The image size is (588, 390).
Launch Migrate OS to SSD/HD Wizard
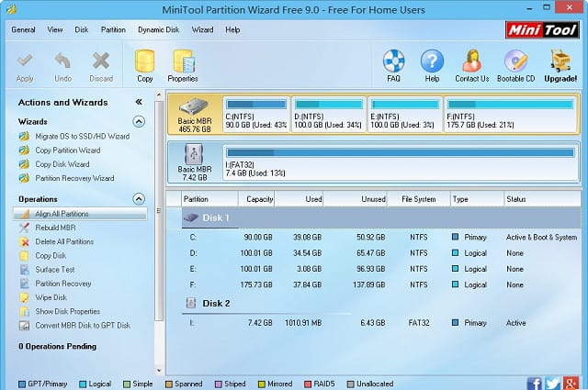coord(82,137)
